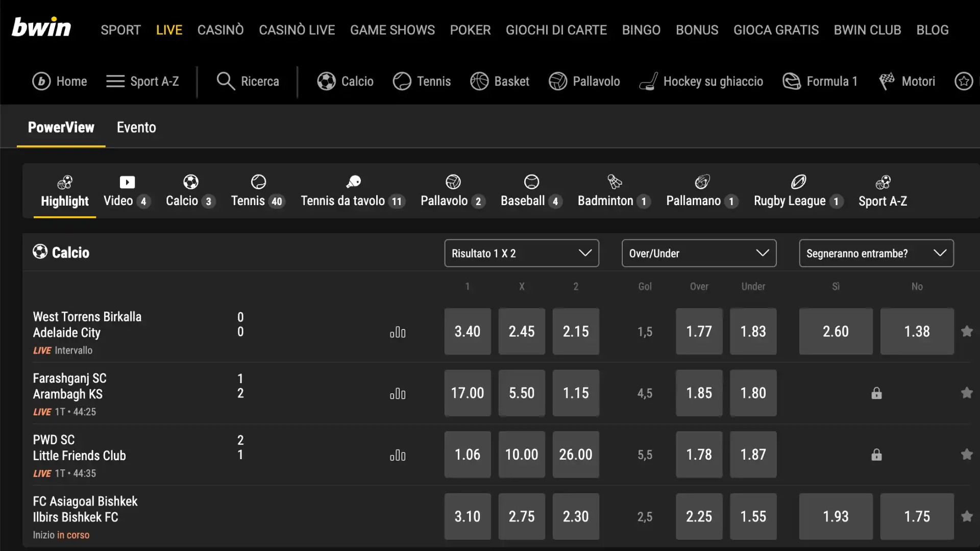Image resolution: width=980 pixels, height=551 pixels.
Task: Select the Rugby League live tab
Action: (798, 192)
